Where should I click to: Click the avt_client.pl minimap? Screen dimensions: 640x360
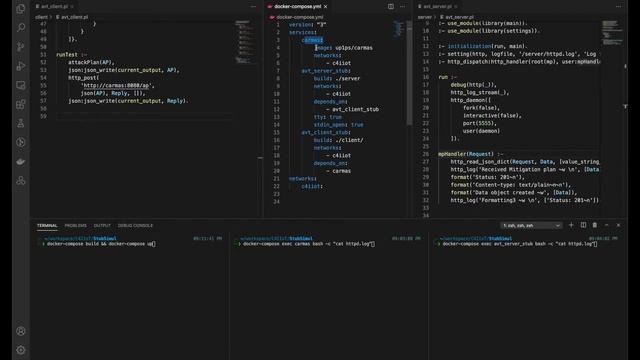click(244, 42)
